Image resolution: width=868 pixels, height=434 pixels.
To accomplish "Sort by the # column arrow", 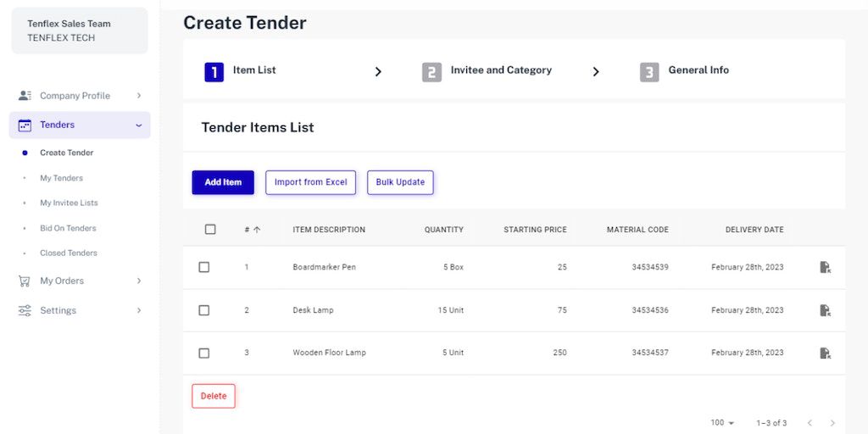I will (257, 230).
